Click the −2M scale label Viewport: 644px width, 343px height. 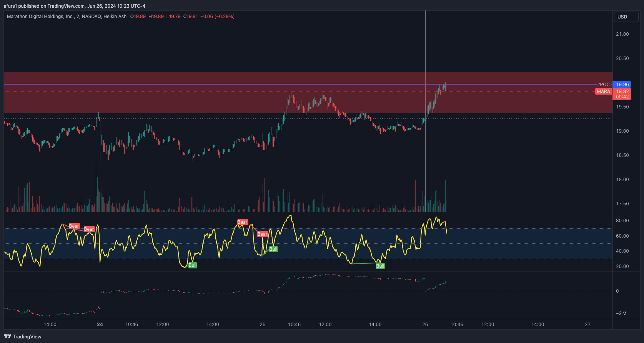pos(621,313)
